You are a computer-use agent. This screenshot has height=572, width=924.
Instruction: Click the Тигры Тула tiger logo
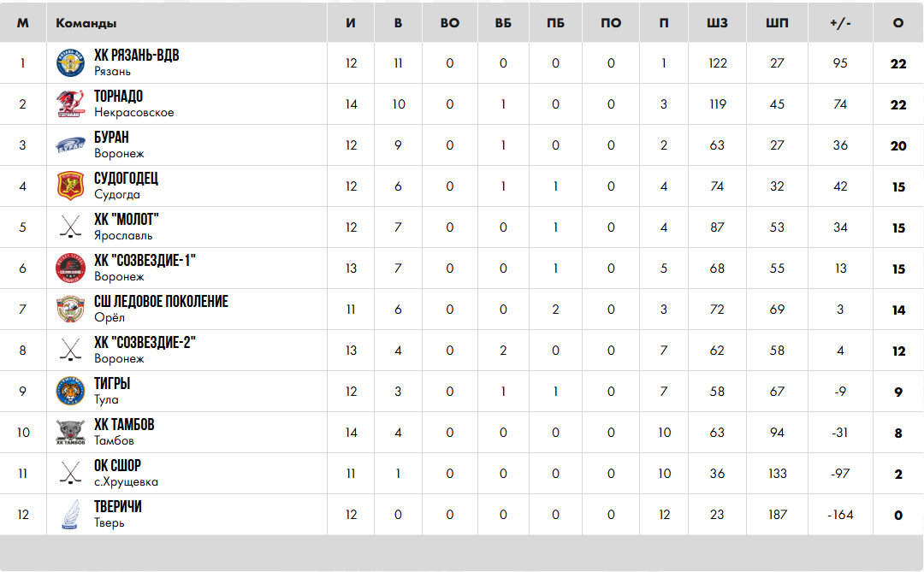70,392
